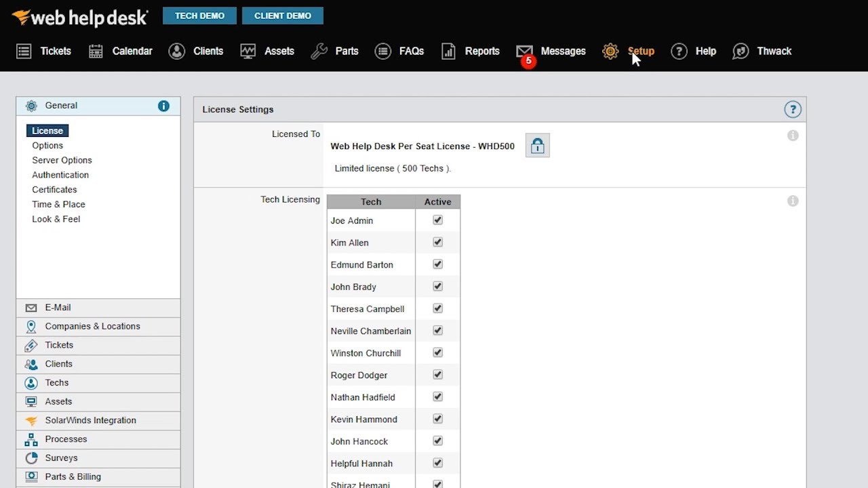The width and height of the screenshot is (868, 488).
Task: Click the license padlock icon
Action: pos(538,146)
